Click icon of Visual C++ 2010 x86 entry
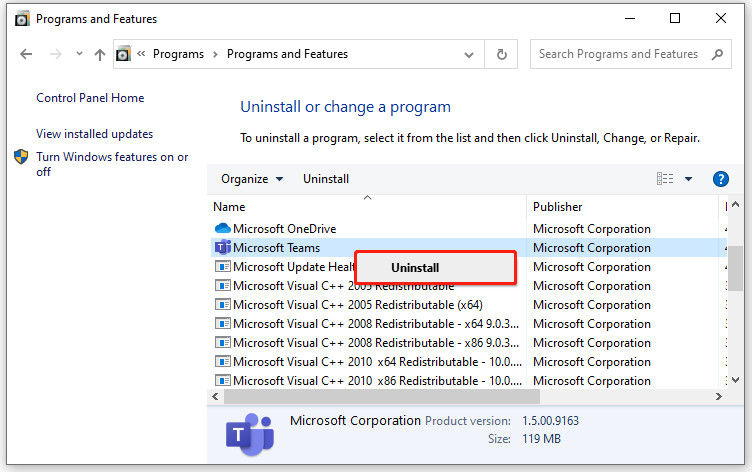The width and height of the screenshot is (752, 472). (x=223, y=380)
